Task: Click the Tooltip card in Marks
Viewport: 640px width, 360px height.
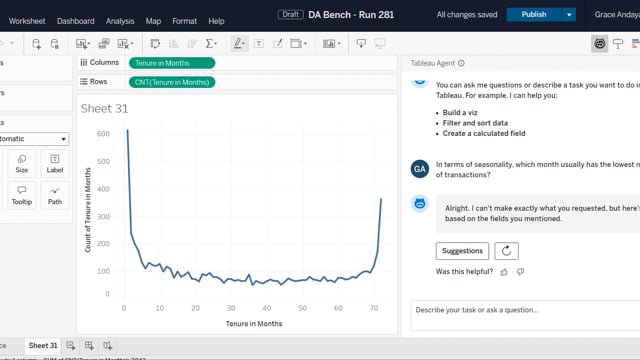Action: click(22, 196)
